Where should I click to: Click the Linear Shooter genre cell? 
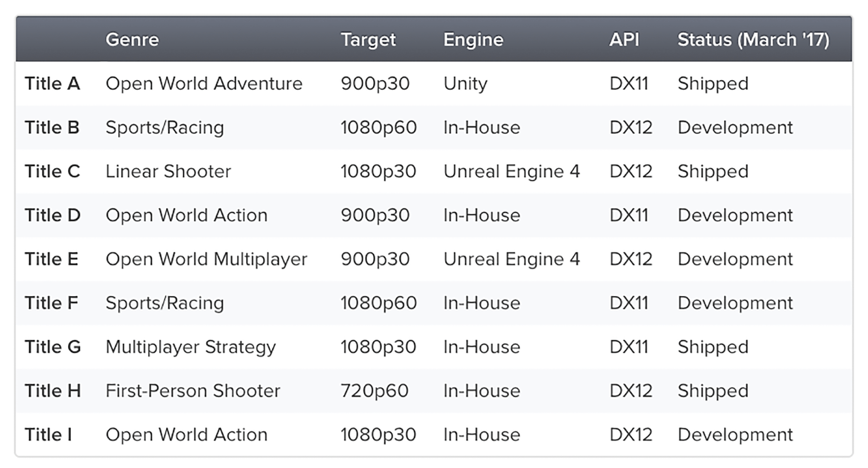168,171
